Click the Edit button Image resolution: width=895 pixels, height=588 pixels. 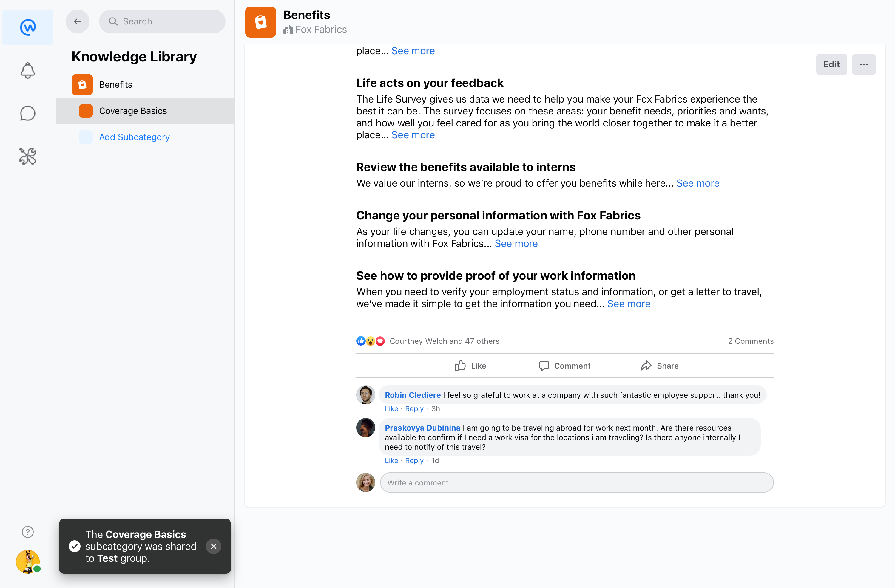tap(831, 64)
